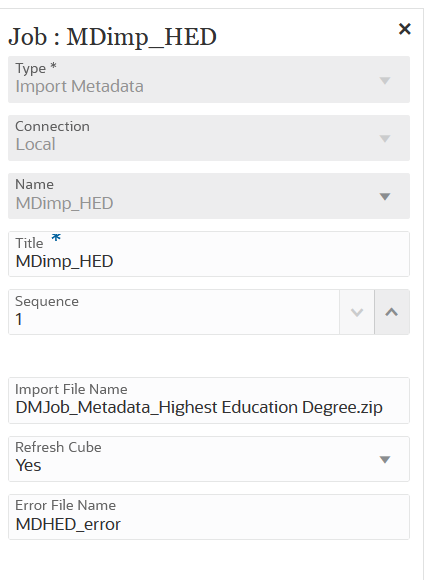
Task: Expand the Connection dropdown arrow
Action: point(385,138)
